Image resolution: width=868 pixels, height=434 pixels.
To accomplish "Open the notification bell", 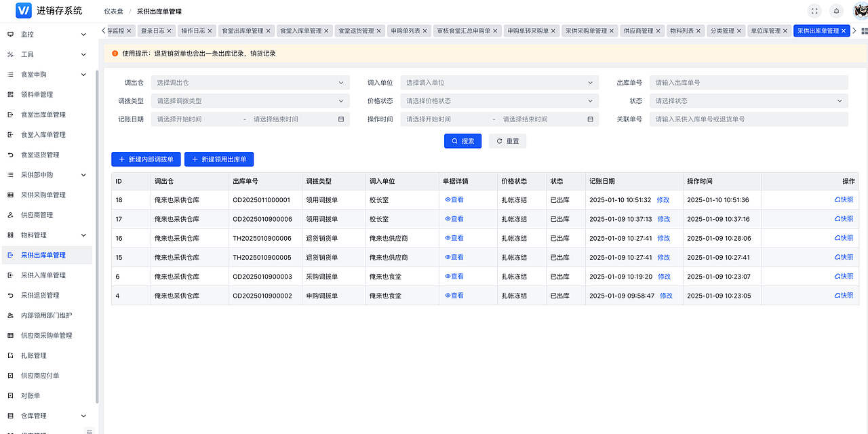I will 835,10.
